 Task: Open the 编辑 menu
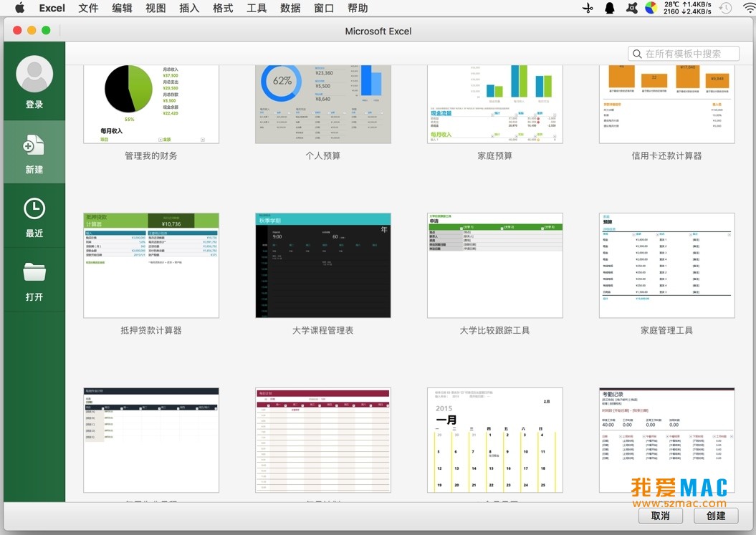(x=122, y=8)
